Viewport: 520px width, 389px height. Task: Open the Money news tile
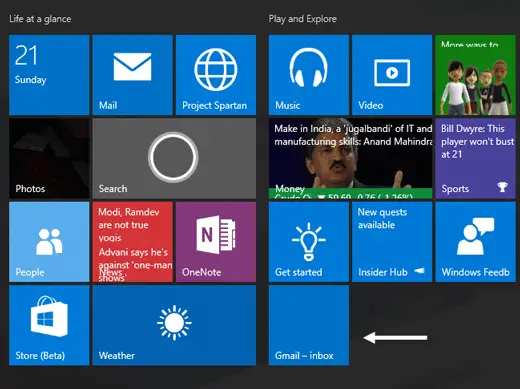350,158
